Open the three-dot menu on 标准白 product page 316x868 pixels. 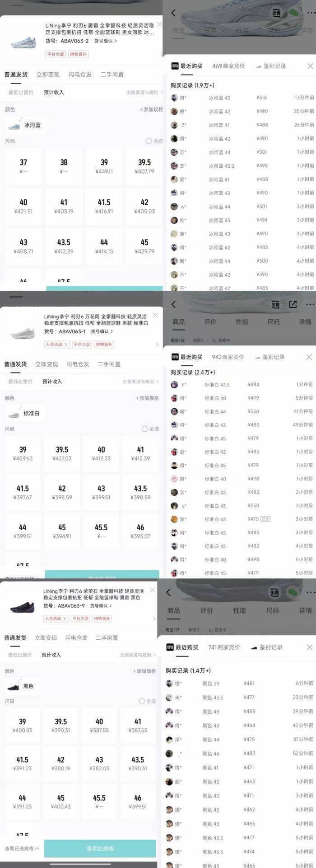tap(310, 304)
